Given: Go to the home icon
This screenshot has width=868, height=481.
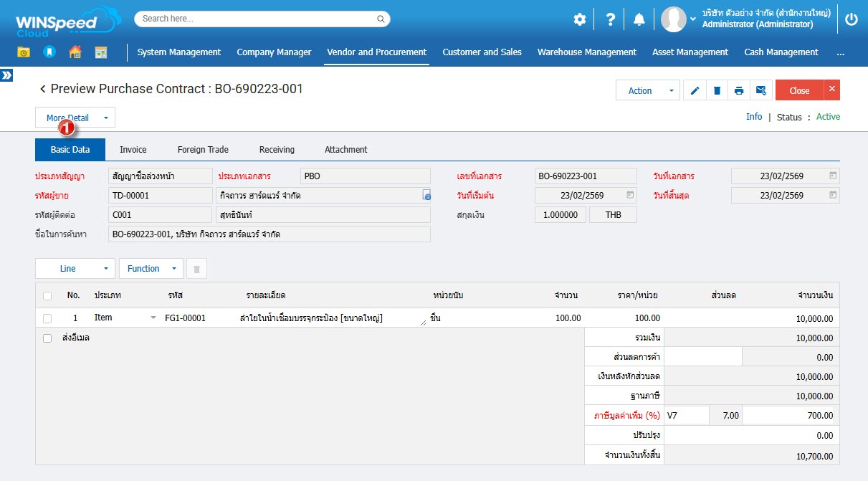Looking at the screenshot, I should [x=75, y=52].
